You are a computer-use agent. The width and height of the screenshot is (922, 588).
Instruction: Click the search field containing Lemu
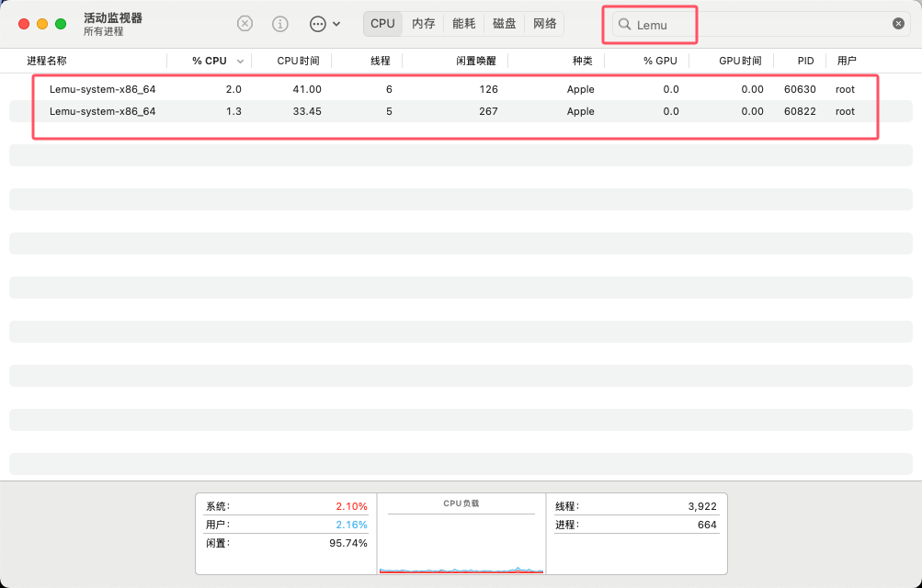point(761,24)
